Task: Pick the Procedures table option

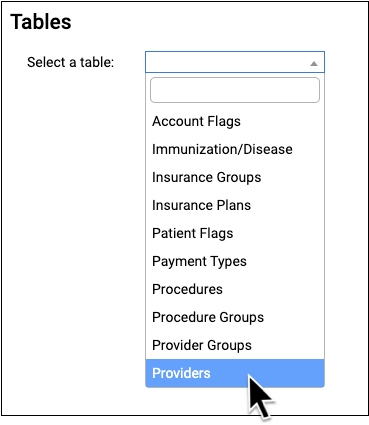Action: [x=235, y=289]
